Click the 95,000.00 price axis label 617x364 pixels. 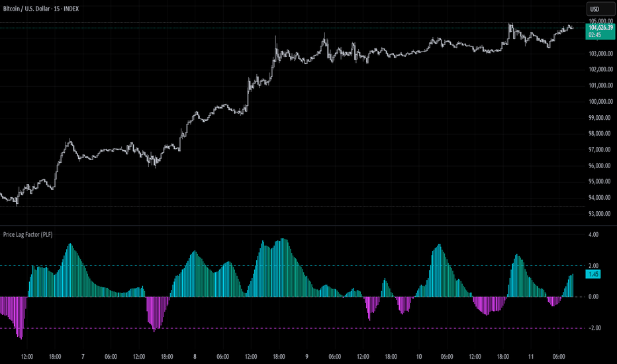pos(600,181)
